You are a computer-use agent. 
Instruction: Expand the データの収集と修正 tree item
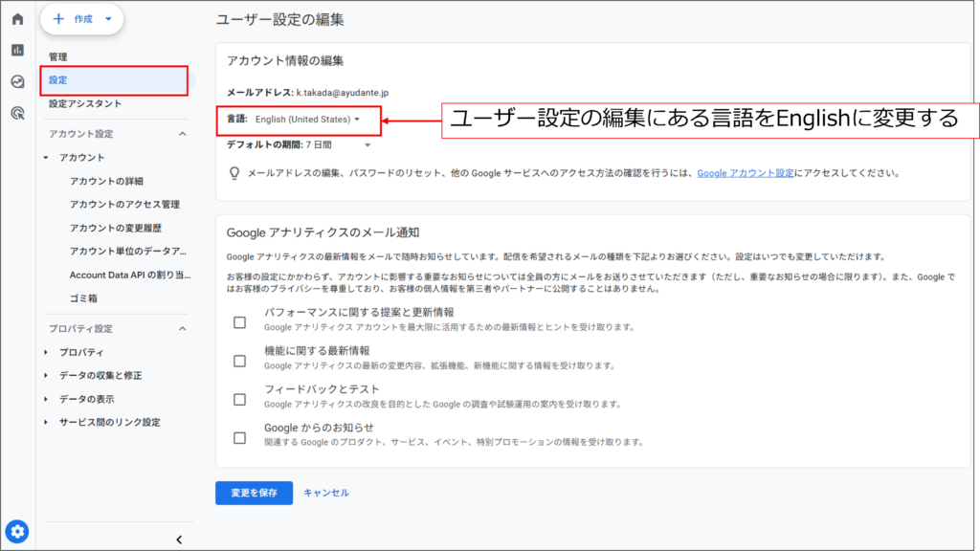[x=100, y=375]
